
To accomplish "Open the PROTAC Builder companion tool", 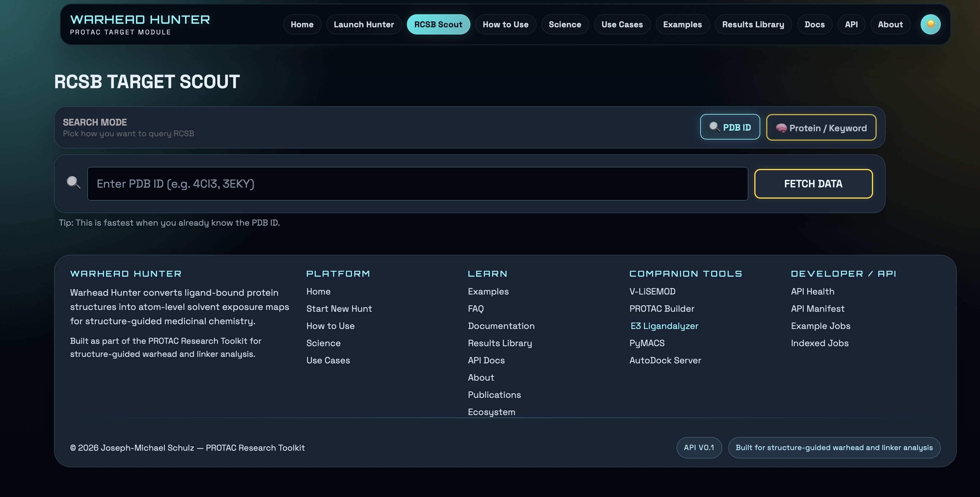I will pos(662,308).
